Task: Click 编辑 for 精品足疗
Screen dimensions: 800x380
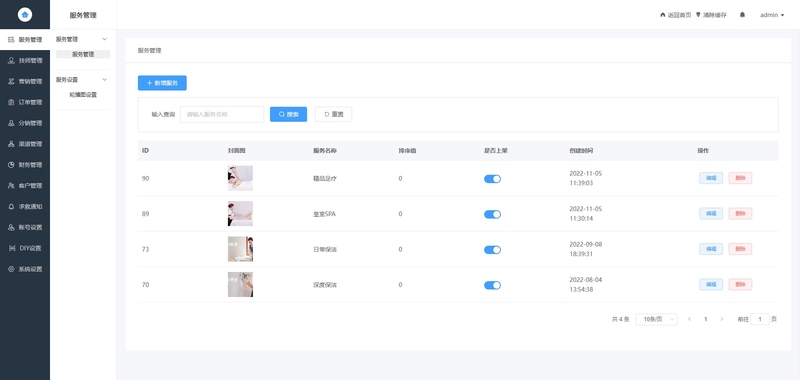Action: click(711, 178)
